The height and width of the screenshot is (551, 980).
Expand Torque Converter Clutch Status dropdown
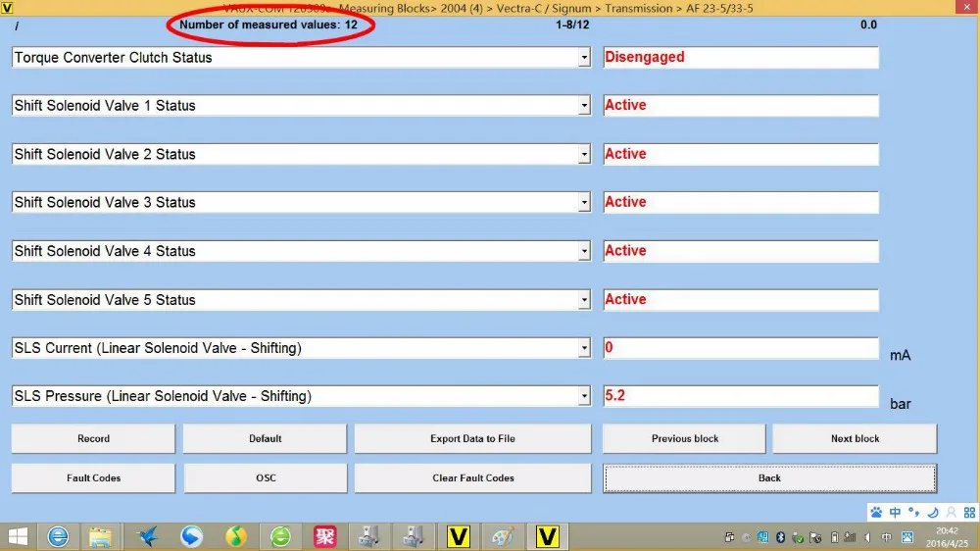point(584,58)
